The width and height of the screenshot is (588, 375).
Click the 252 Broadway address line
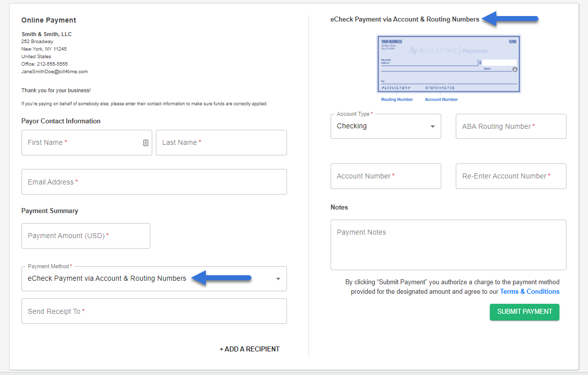click(x=37, y=42)
